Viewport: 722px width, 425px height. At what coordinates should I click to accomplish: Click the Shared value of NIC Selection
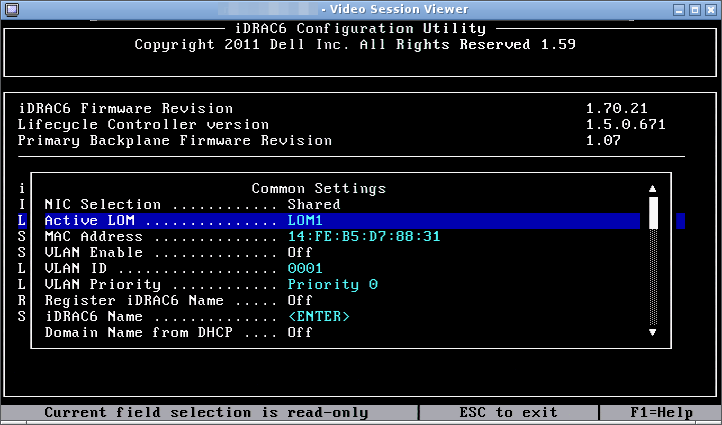click(x=314, y=204)
